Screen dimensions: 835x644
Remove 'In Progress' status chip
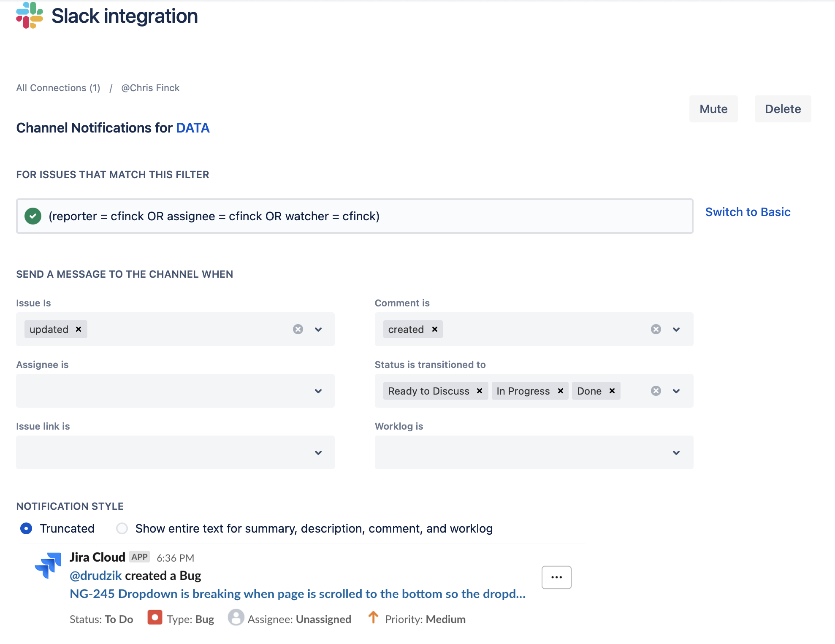coord(561,391)
